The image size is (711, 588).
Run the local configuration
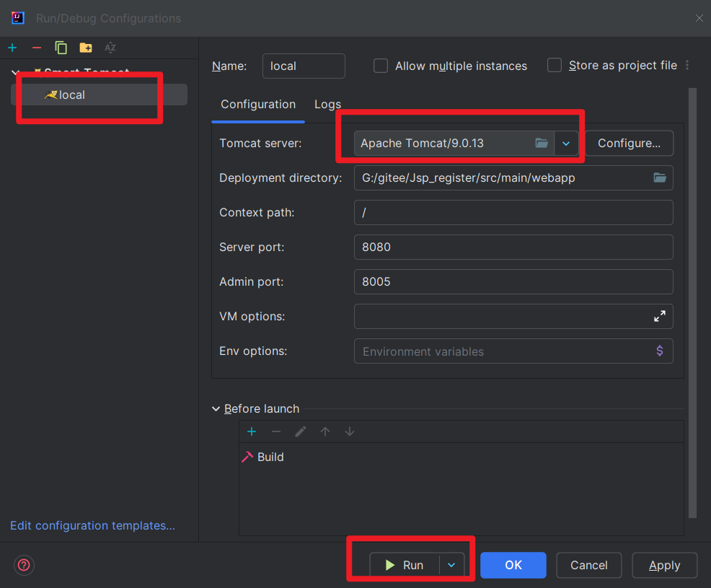(x=405, y=566)
